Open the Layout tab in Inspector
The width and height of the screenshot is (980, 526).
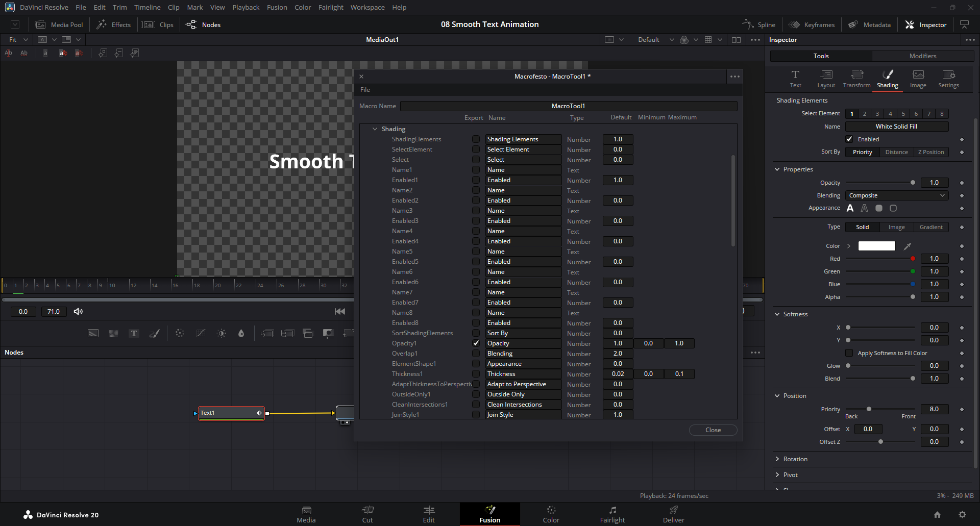pyautogui.click(x=826, y=79)
